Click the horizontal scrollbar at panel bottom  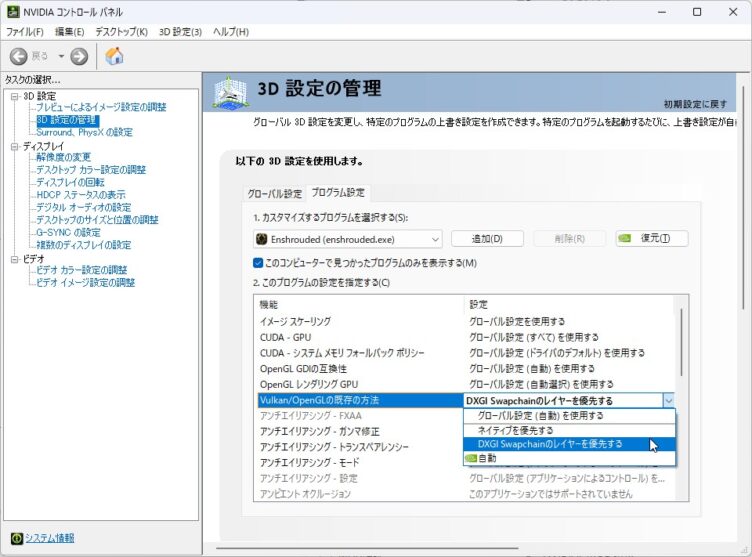coord(367,547)
